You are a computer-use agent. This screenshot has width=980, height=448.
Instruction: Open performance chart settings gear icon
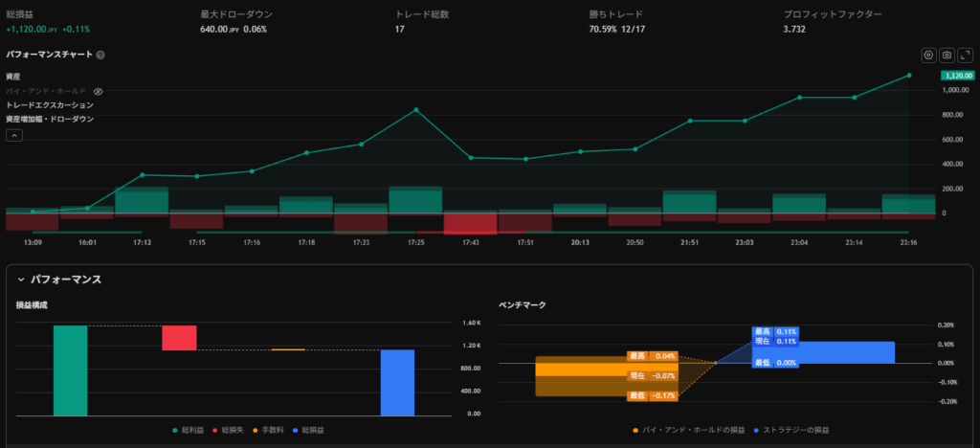point(927,56)
